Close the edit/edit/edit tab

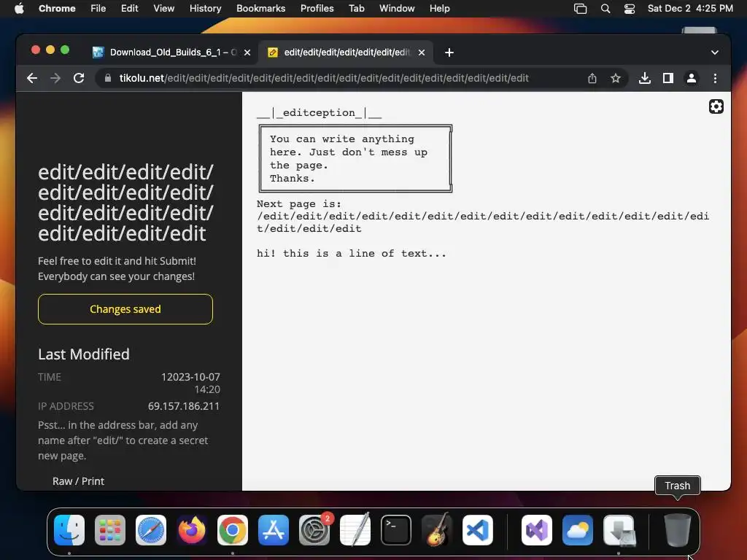[x=422, y=52]
